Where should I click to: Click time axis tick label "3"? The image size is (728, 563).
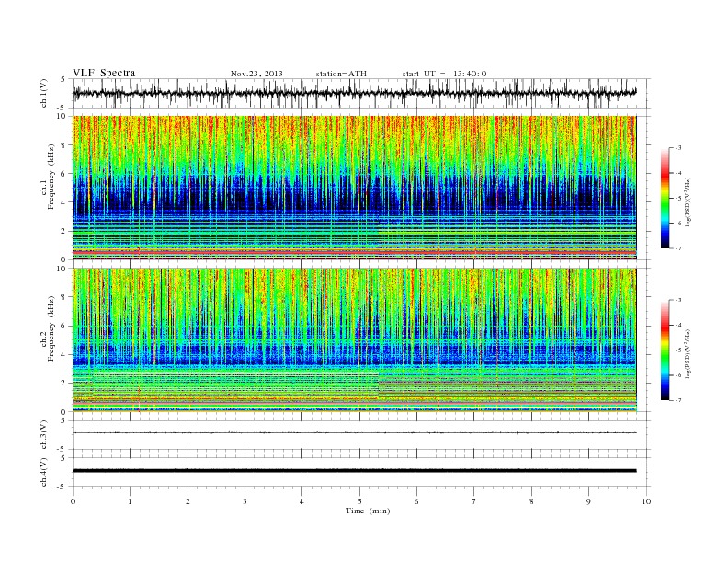pos(245,501)
